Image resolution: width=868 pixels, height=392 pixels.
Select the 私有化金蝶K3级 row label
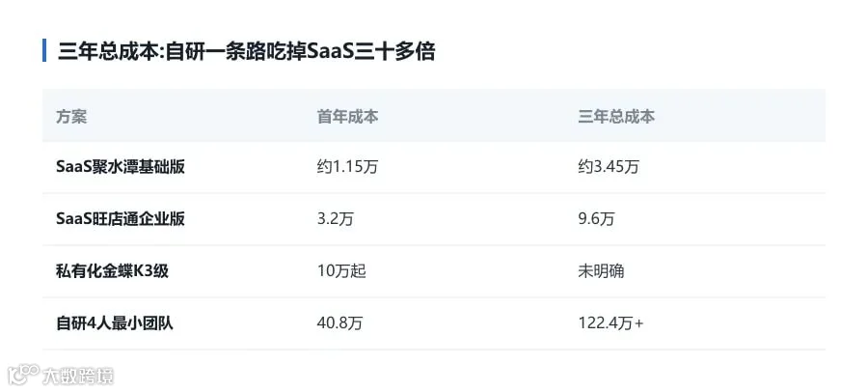113,271
